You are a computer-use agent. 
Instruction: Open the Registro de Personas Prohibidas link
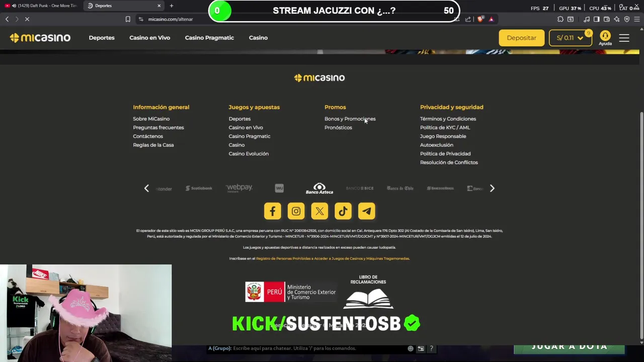333,258
